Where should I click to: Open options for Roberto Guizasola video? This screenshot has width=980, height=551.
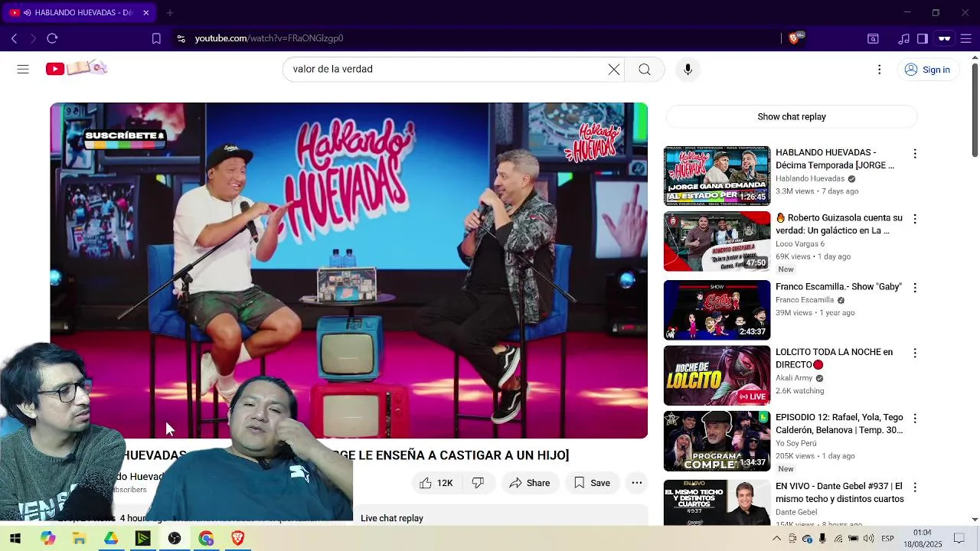[914, 219]
